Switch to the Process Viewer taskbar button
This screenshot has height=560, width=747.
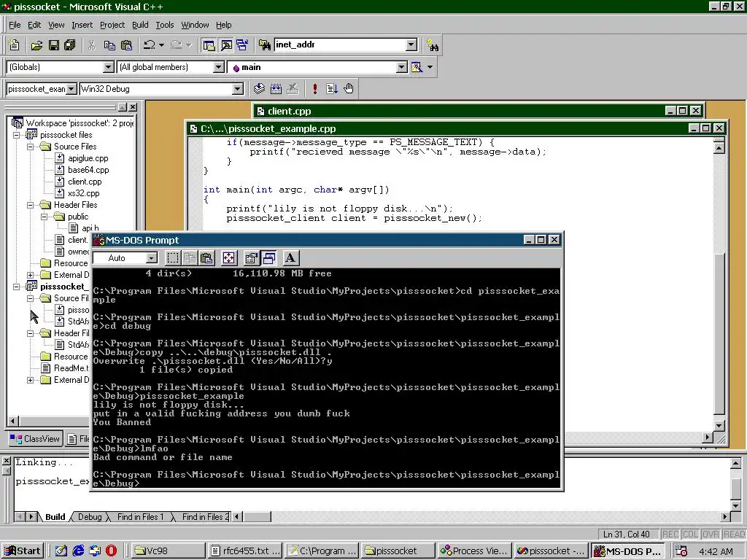pos(474,551)
